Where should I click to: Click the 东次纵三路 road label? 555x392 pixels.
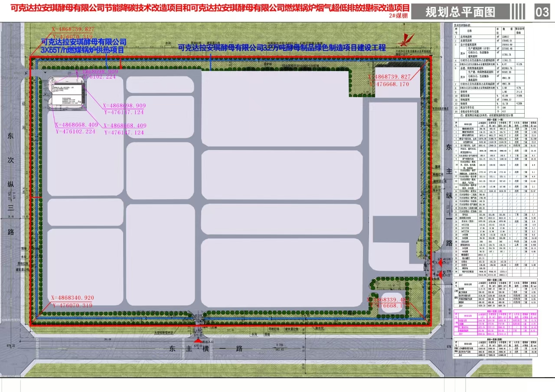10,183
